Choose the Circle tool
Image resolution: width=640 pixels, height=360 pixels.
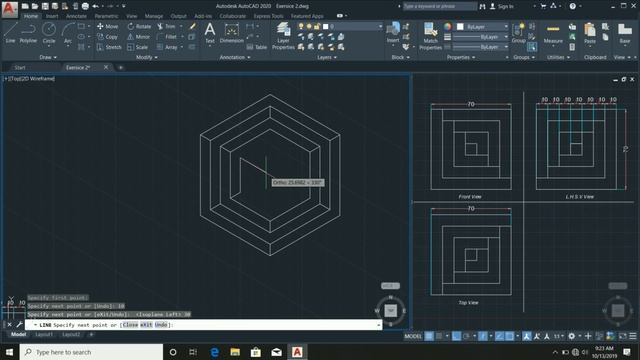(x=49, y=33)
